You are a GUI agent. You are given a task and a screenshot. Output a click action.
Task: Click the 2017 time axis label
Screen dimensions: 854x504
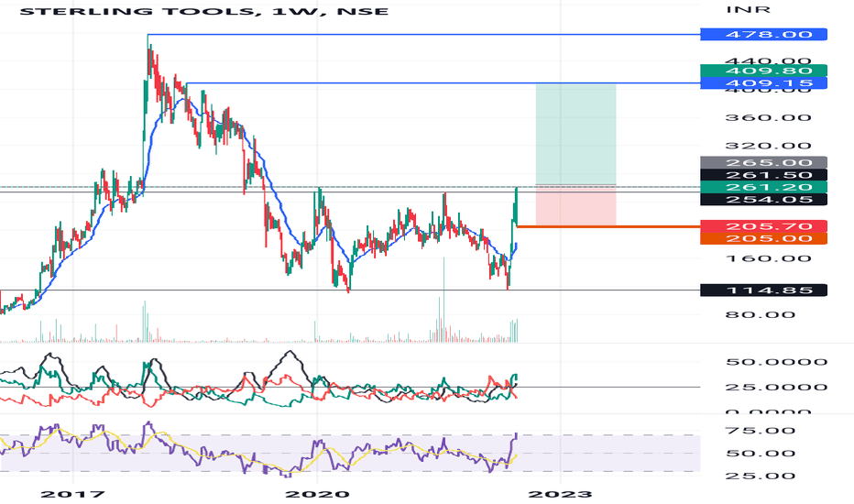coord(72,494)
